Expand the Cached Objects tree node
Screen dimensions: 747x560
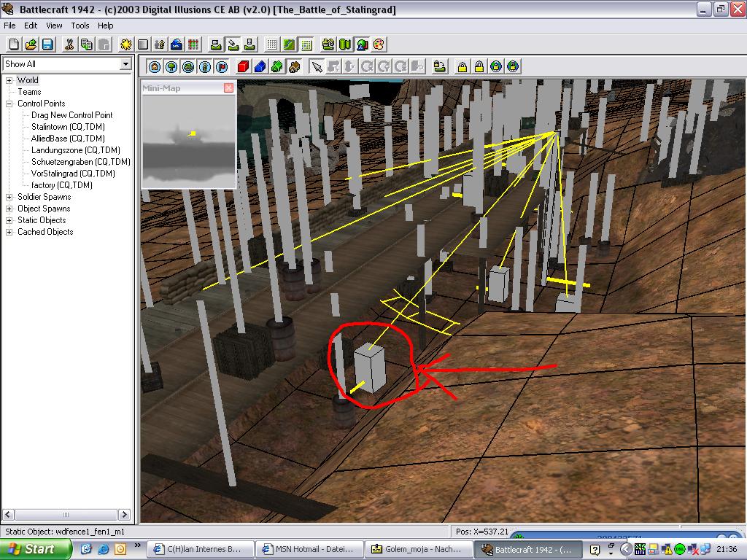point(9,232)
